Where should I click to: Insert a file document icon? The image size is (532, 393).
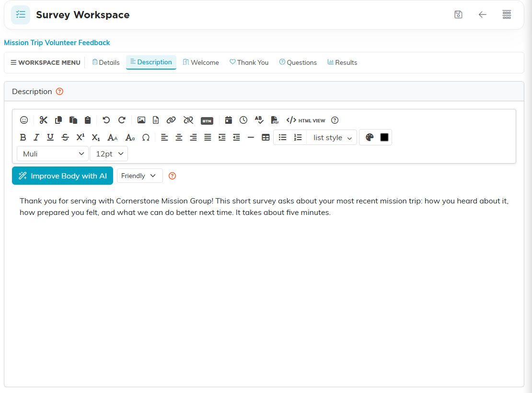156,120
